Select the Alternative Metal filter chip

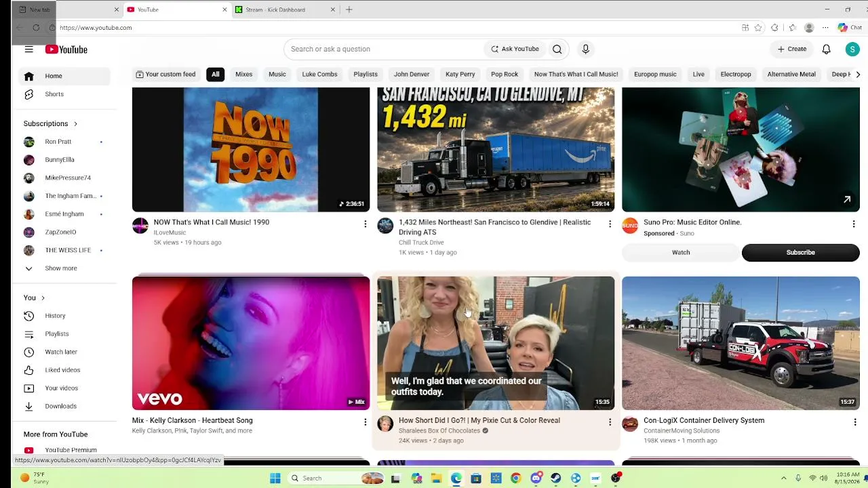tap(791, 75)
